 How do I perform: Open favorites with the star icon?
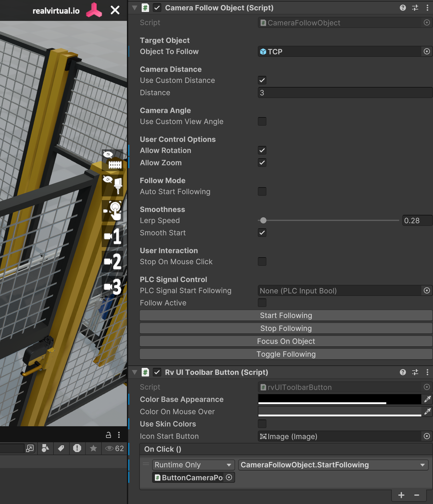coord(93,448)
